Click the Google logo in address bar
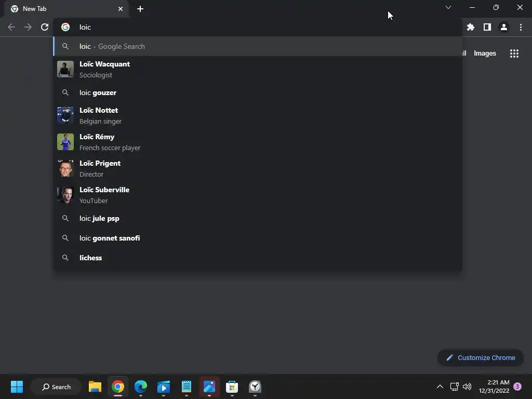The image size is (532, 399). (x=65, y=27)
